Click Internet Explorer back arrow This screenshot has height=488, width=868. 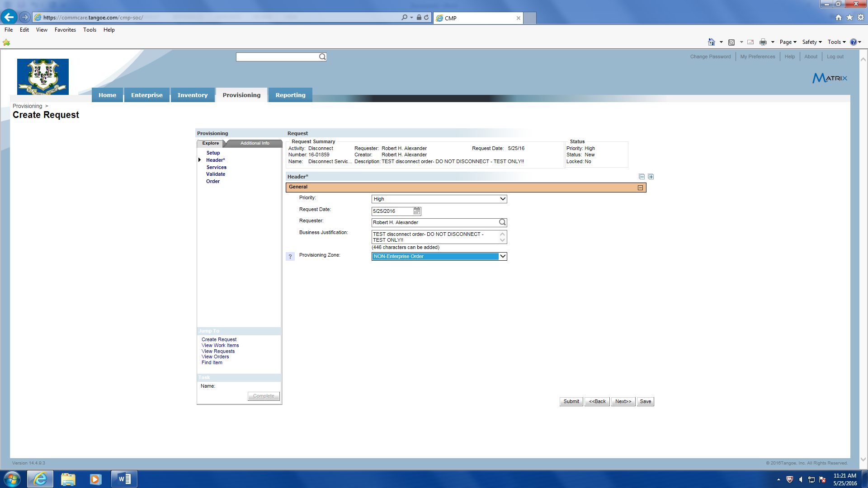(9, 18)
